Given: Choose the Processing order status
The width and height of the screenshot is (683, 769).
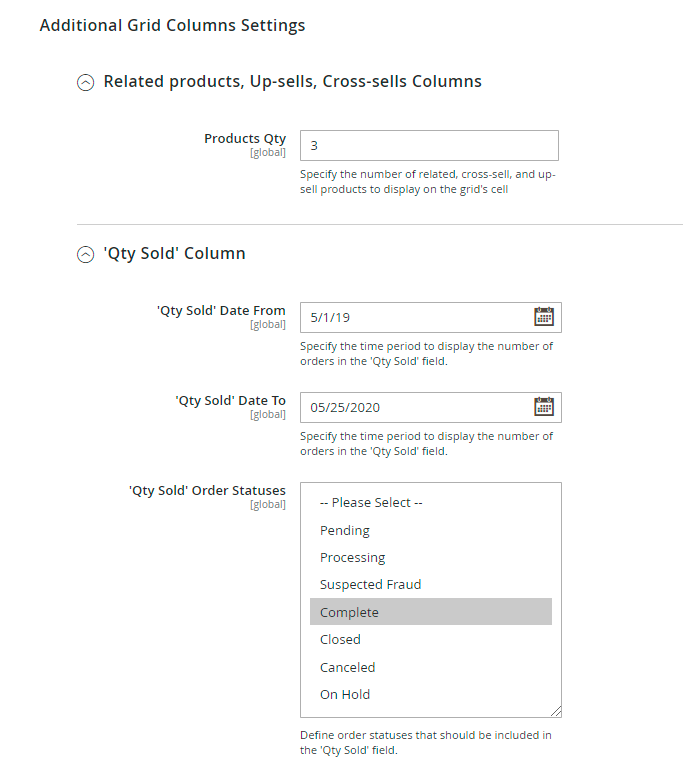Looking at the screenshot, I should 352,558.
